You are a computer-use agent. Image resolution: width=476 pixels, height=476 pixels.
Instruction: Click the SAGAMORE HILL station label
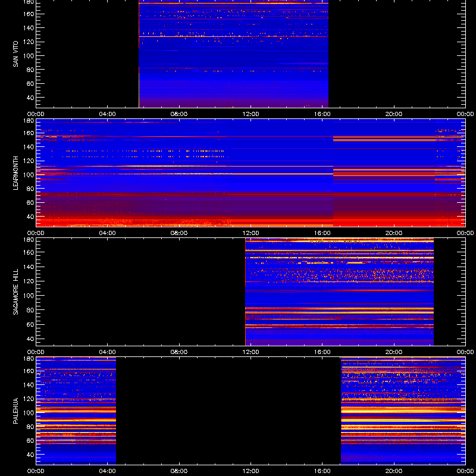[x=15, y=292]
